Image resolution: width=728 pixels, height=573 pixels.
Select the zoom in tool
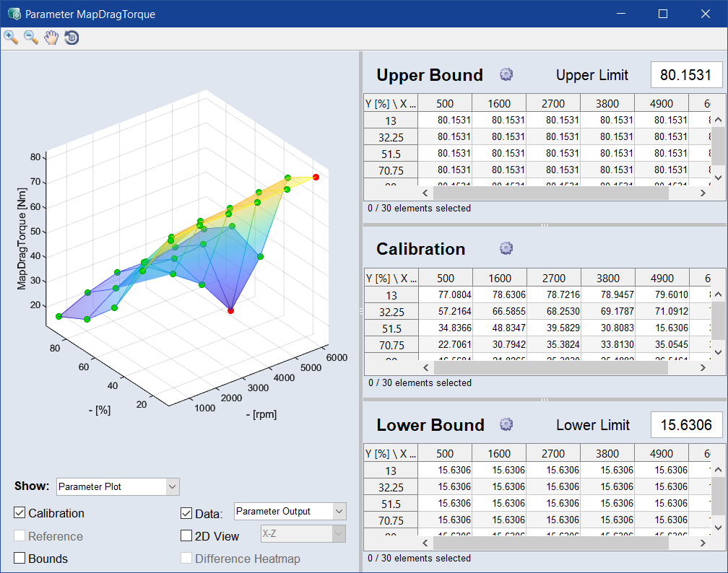(x=11, y=38)
